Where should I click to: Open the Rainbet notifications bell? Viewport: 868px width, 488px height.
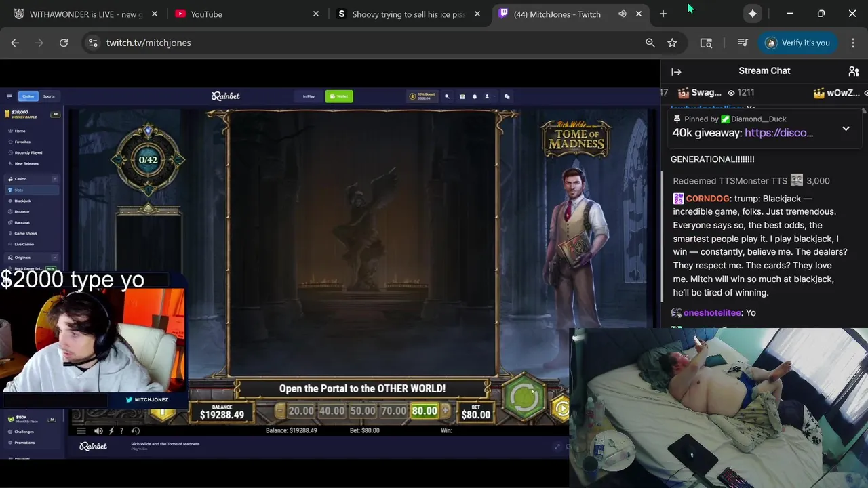coord(475,96)
